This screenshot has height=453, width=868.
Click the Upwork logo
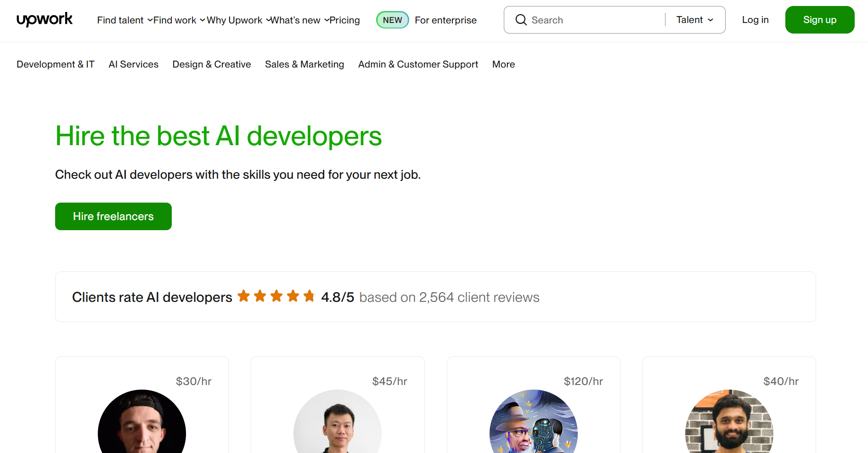point(45,20)
